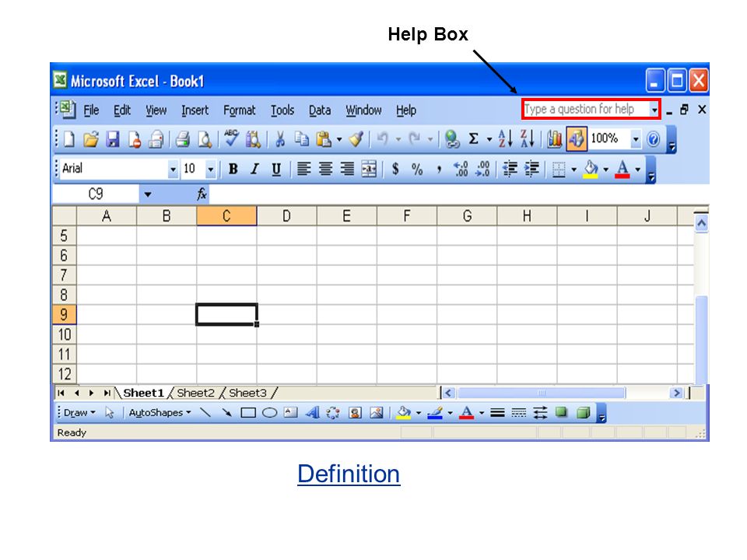Open help question box dropdown arrow

(654, 110)
